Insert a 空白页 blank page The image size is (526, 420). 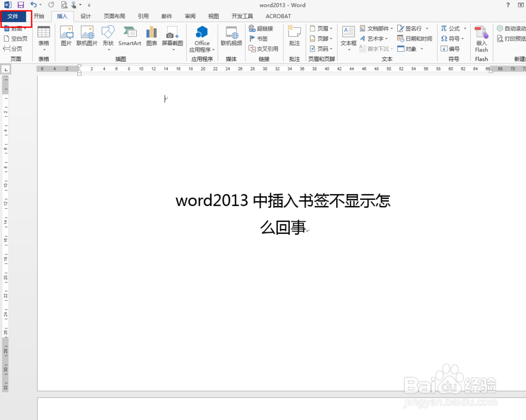tap(15, 38)
